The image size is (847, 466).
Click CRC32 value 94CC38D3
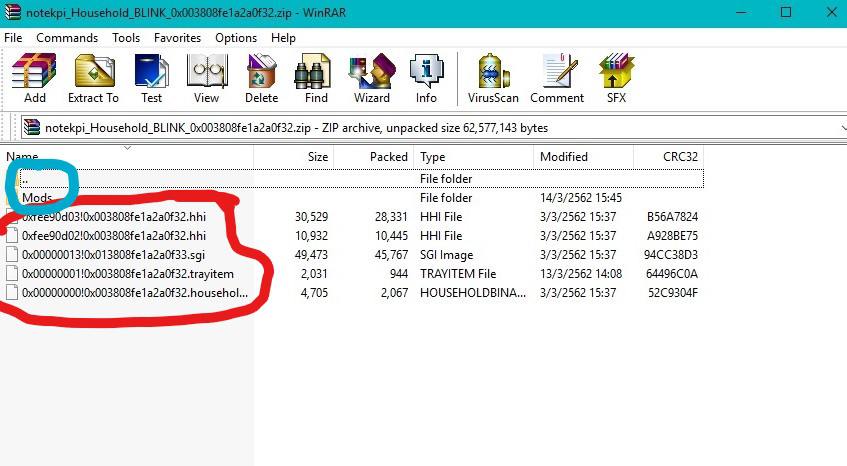[671, 254]
